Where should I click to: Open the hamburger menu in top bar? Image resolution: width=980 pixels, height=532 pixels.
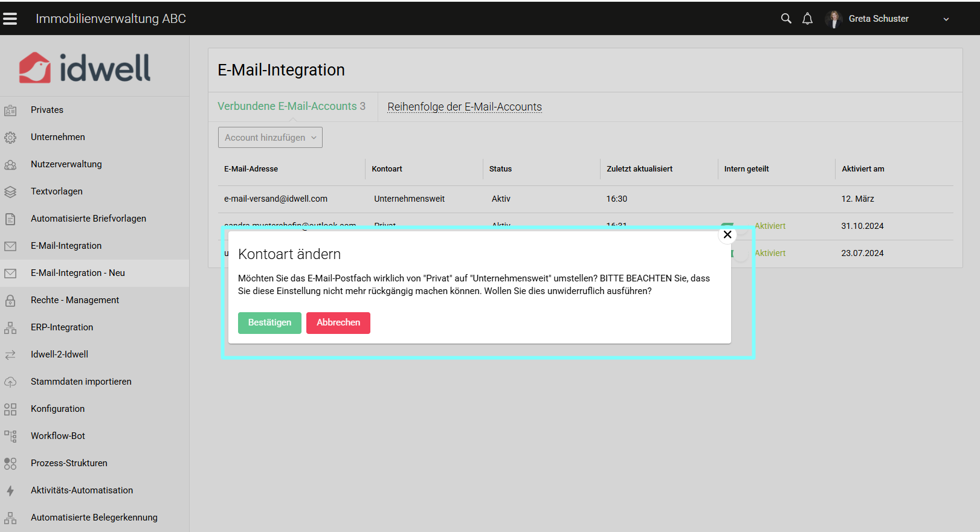tap(10, 19)
